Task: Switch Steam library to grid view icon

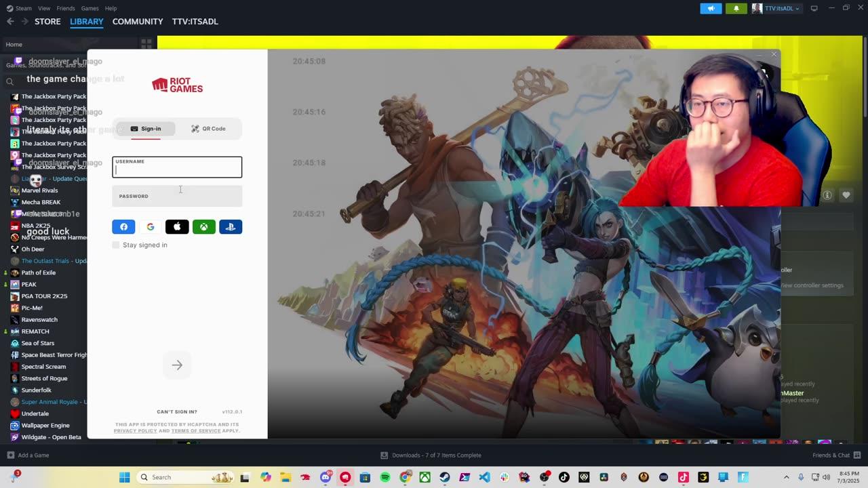Action: (x=146, y=44)
